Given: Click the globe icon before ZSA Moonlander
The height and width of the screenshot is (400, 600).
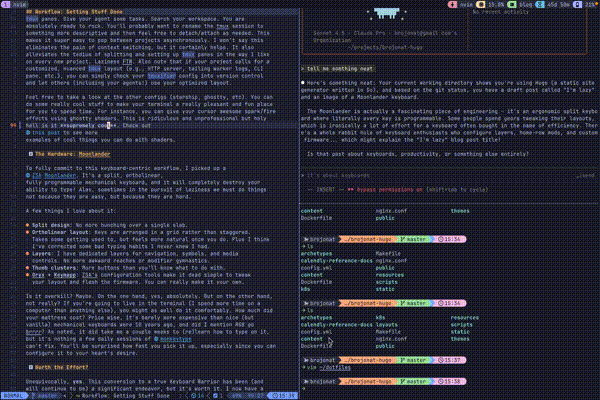Looking at the screenshot, I should coord(28,174).
